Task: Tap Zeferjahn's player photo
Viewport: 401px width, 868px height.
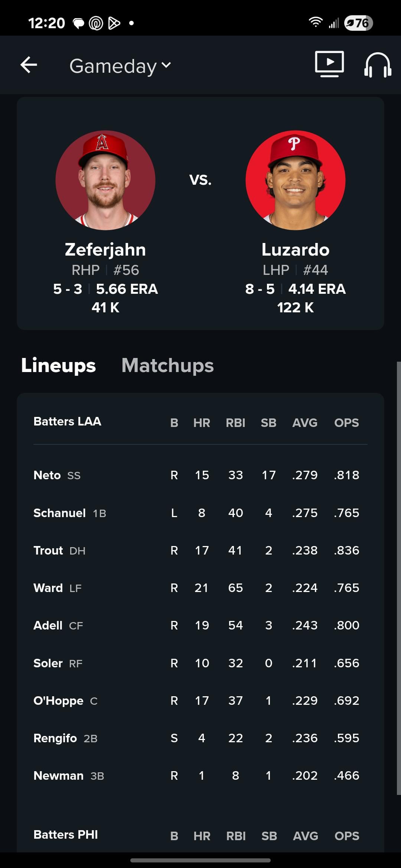Action: point(105,180)
